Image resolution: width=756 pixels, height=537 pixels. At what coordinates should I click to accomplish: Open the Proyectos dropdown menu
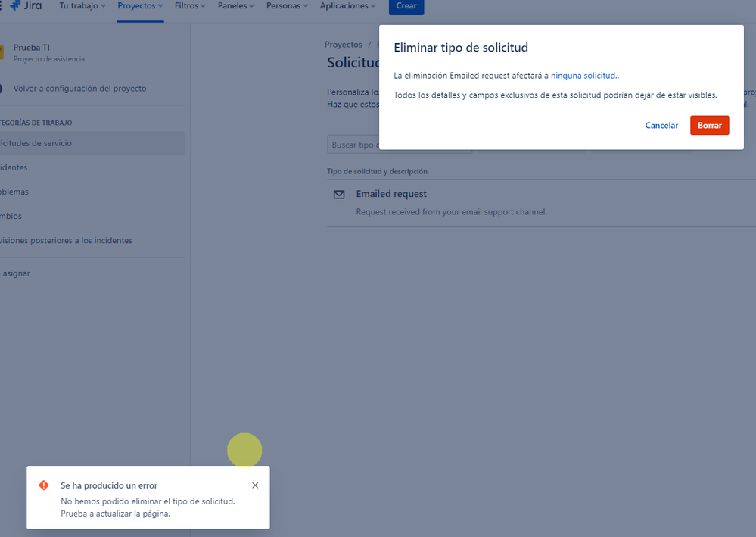[x=140, y=6]
